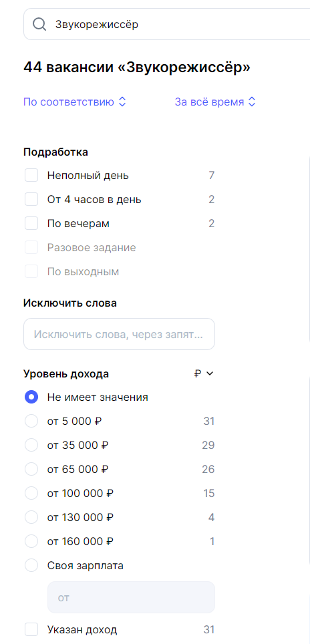Image resolution: width=310 pixels, height=644 pixels.
Task: Click the magnifier search icon
Action: (x=39, y=24)
